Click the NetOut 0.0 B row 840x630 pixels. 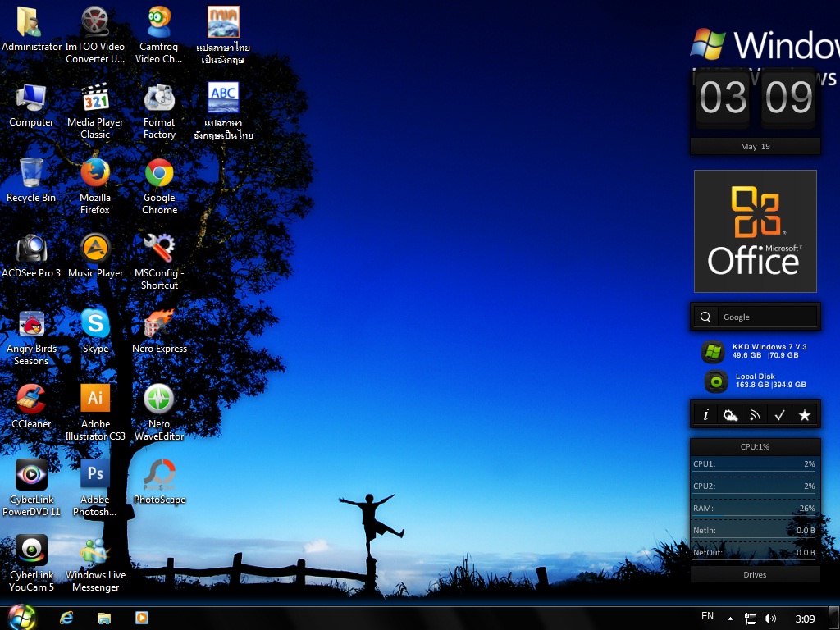tap(755, 552)
